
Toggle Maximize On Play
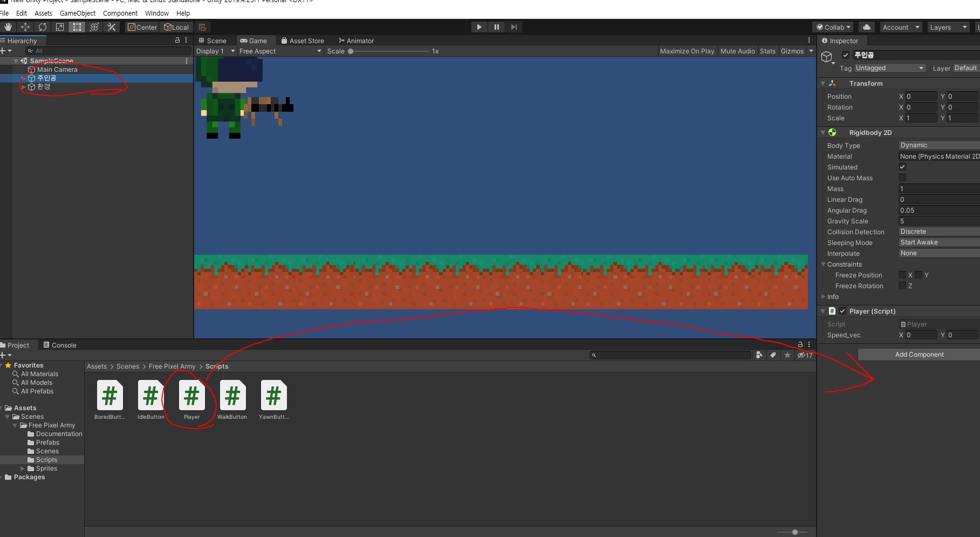pyautogui.click(x=687, y=51)
